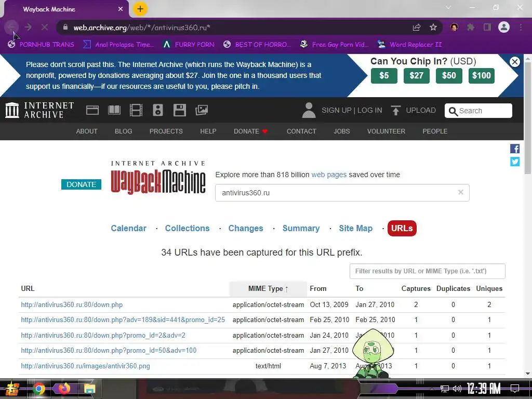Click the share page icon in address bar

(x=417, y=28)
